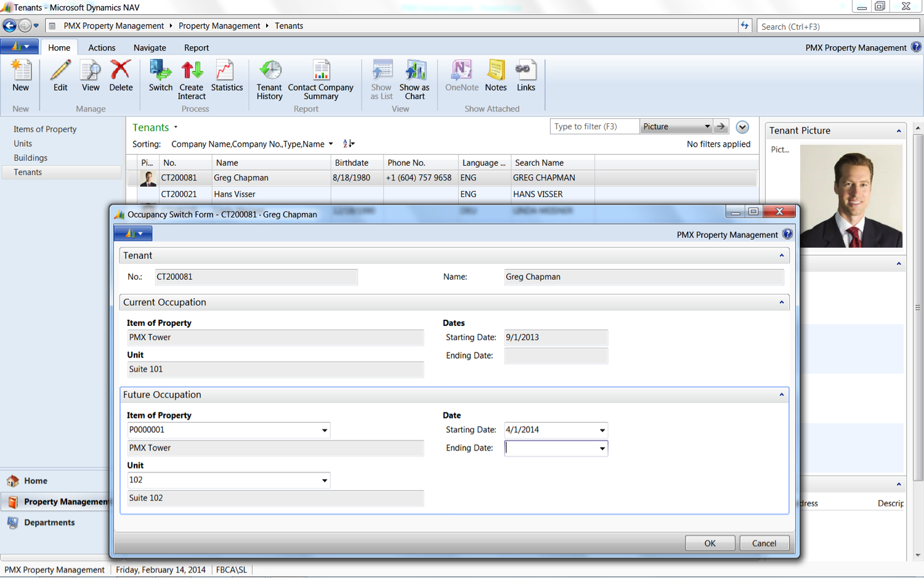
Task: Switch to the Report ribbon tab
Action: point(197,47)
